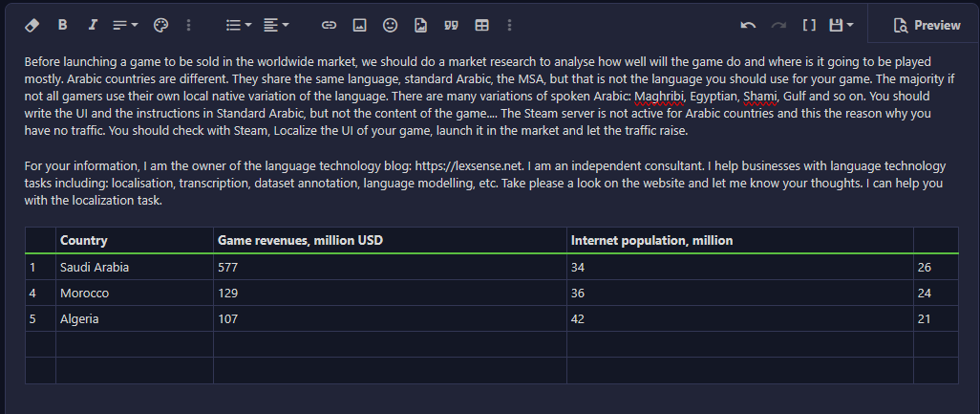The height and width of the screenshot is (414, 980).
Task: Open the save draft dropdown
Action: click(x=842, y=25)
